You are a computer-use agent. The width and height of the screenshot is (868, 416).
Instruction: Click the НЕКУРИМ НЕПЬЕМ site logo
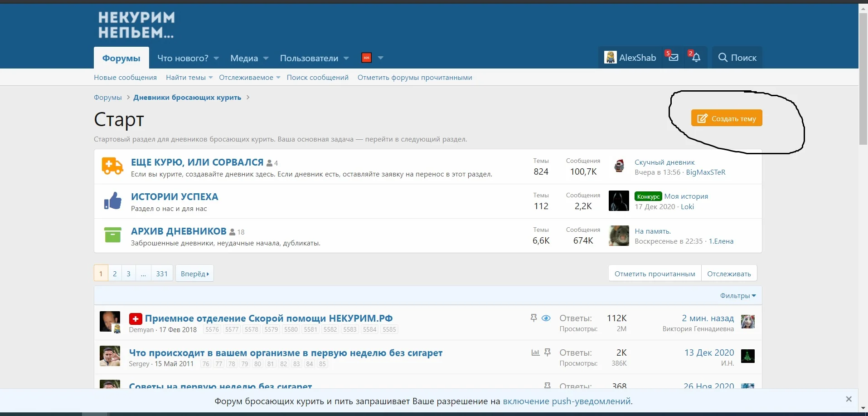pyautogui.click(x=136, y=25)
